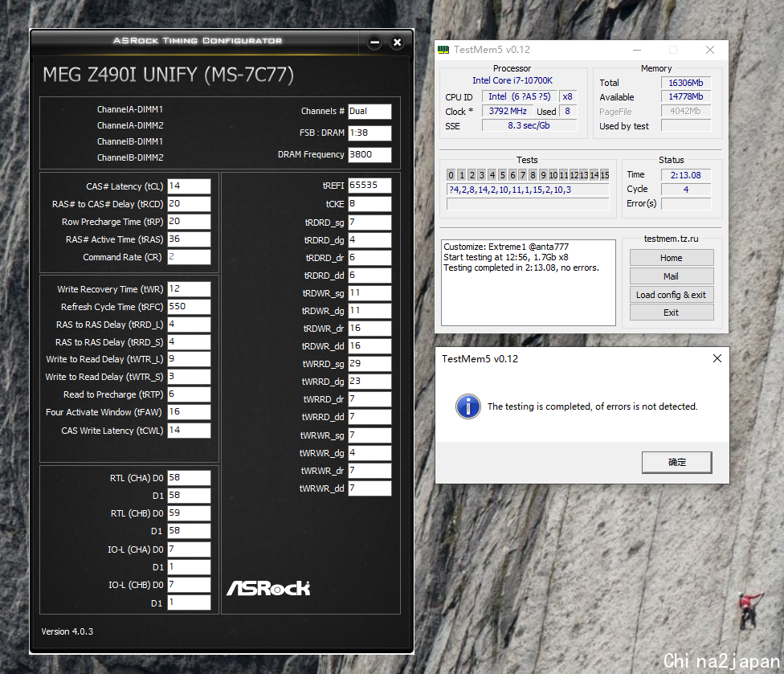The width and height of the screenshot is (784, 674).
Task: Click the Version 4.0.3 label
Action: click(x=67, y=631)
